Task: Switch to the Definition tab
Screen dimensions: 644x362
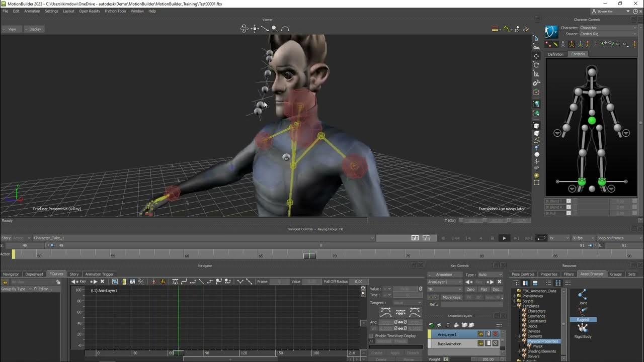Action: (x=555, y=54)
